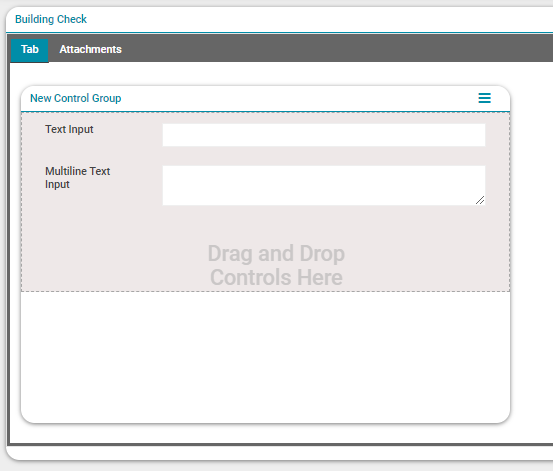Click empty drop zone space below the textarea
Image resolution: width=553 pixels, height=471 pixels.
point(265,223)
